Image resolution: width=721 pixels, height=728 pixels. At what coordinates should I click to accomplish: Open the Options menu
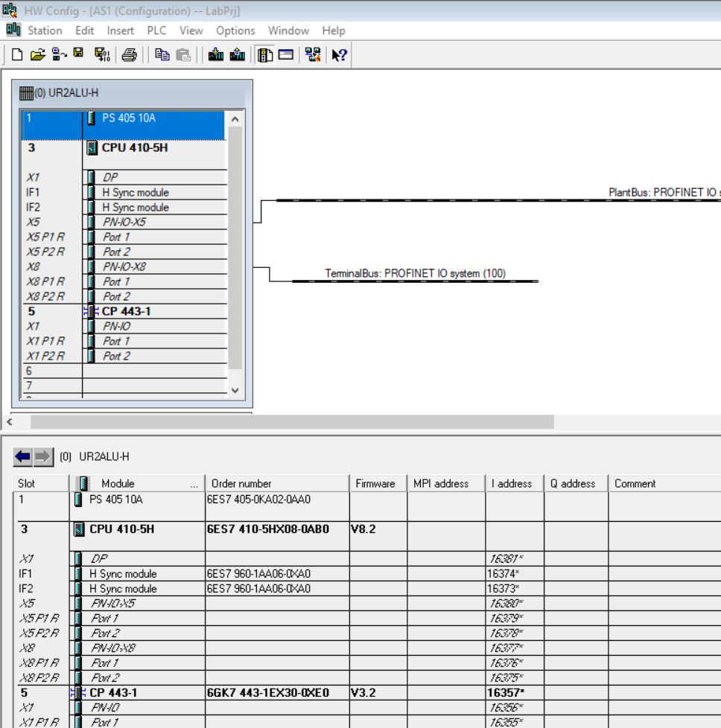(235, 31)
